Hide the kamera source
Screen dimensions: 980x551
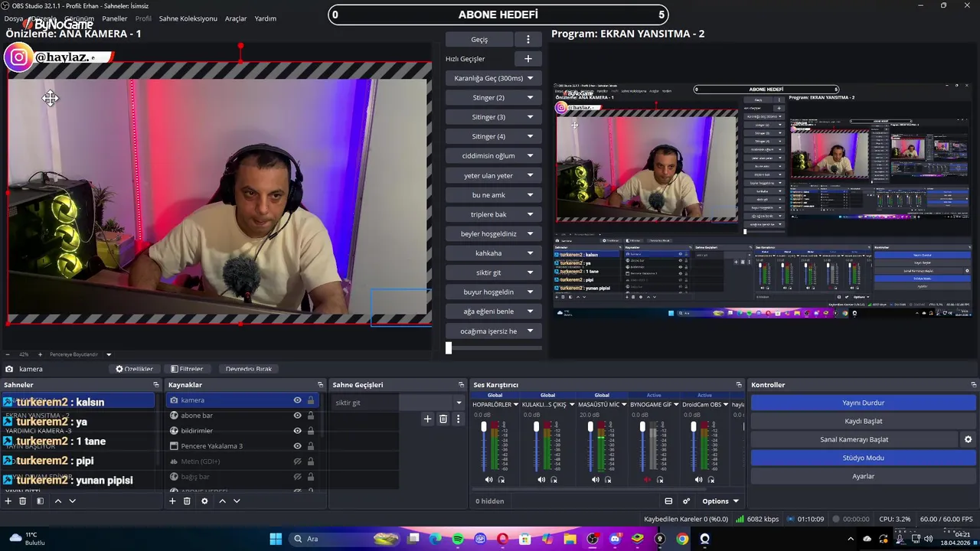(x=297, y=400)
